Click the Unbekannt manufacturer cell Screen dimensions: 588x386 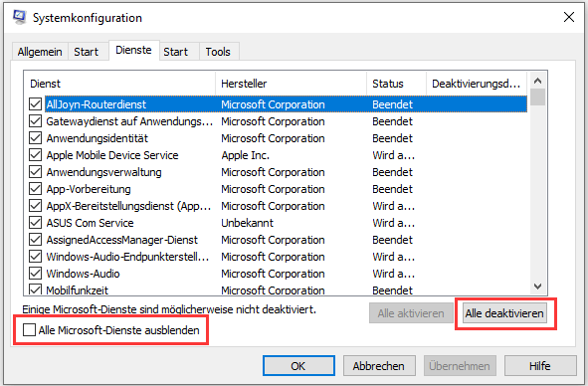pyautogui.click(x=247, y=223)
